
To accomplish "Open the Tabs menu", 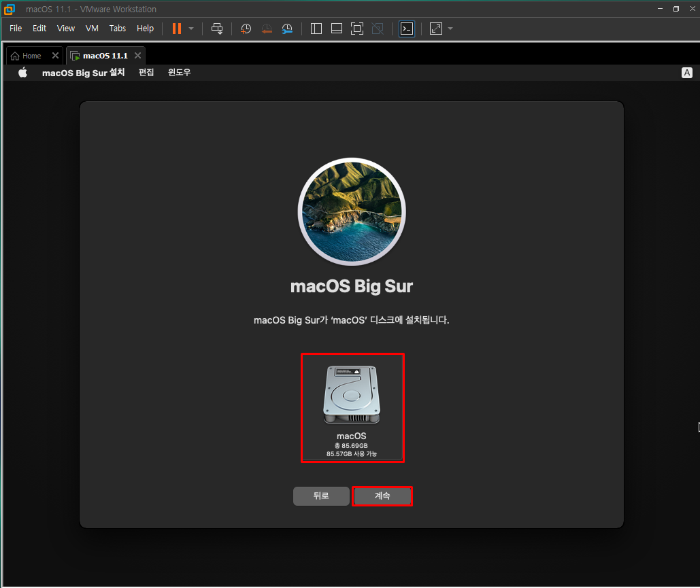I will coord(118,28).
